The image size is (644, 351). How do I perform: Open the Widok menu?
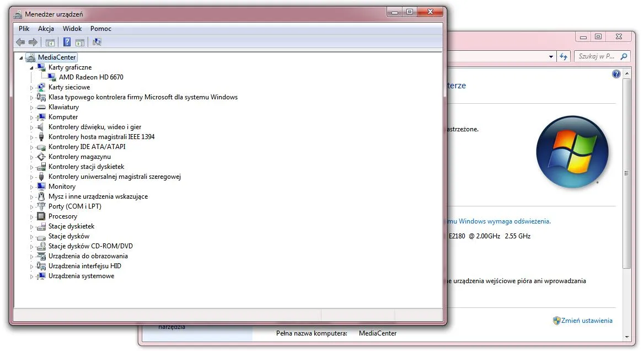72,29
